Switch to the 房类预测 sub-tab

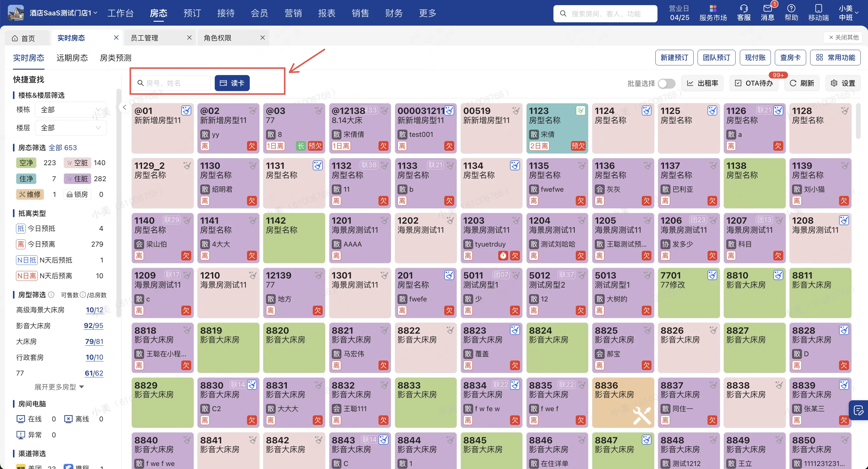point(116,58)
